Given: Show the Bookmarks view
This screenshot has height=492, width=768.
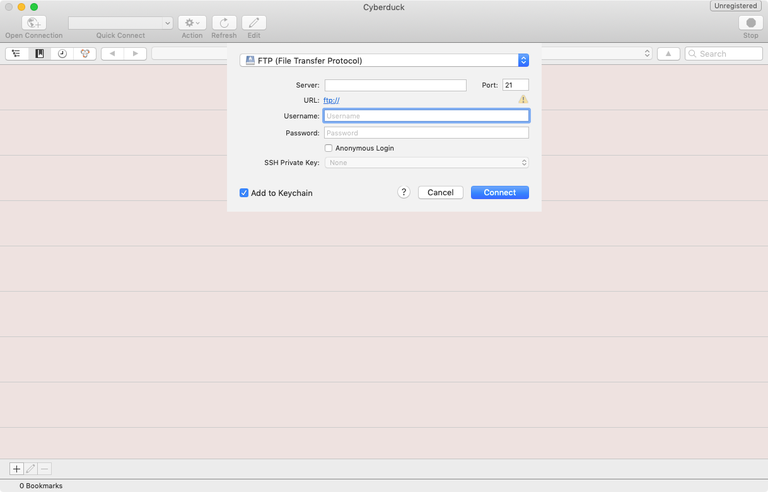Looking at the screenshot, I should (39, 54).
